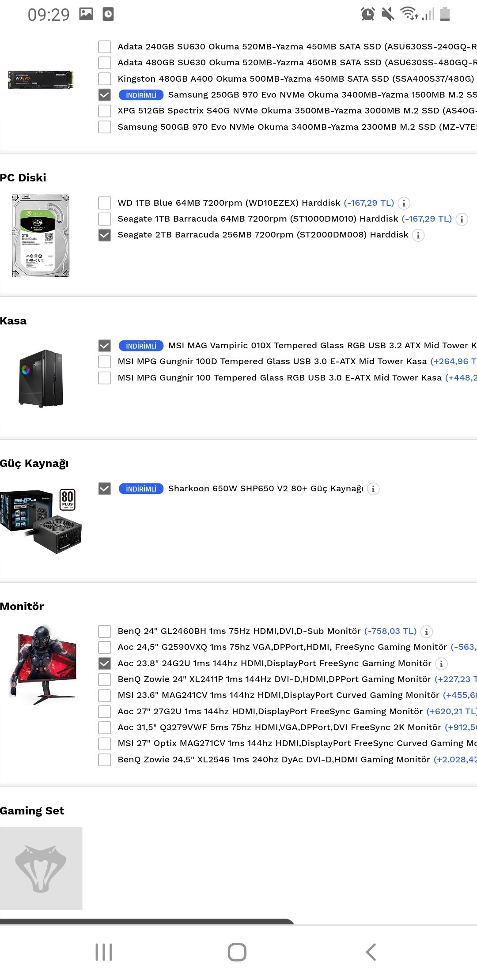Image resolution: width=477 pixels, height=980 pixels.
Task: Open info icon for Seagate 2TB Barracuda
Action: [418, 235]
